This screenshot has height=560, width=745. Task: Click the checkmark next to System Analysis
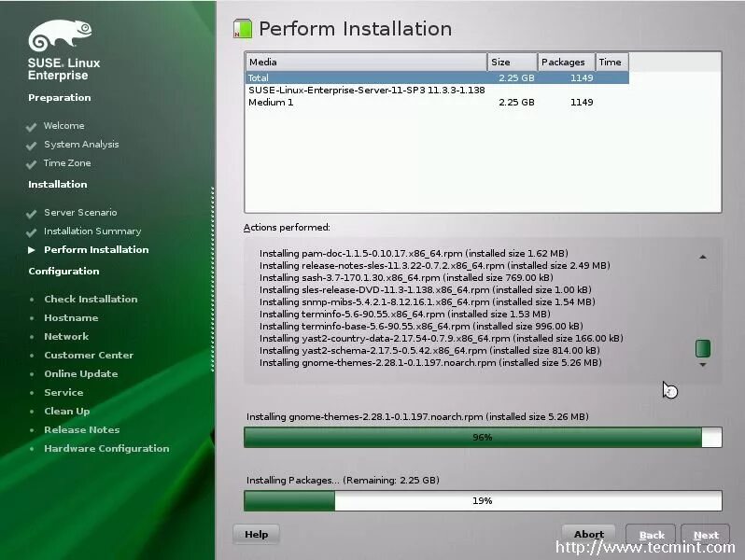click(32, 146)
